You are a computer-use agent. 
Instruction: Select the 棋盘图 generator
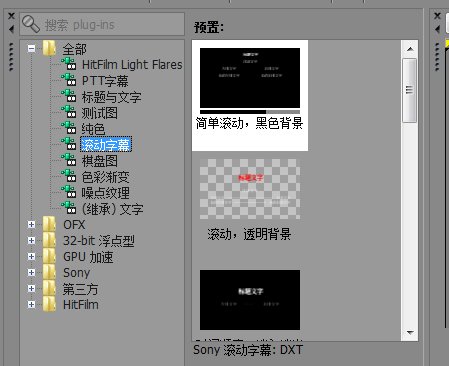(x=99, y=161)
